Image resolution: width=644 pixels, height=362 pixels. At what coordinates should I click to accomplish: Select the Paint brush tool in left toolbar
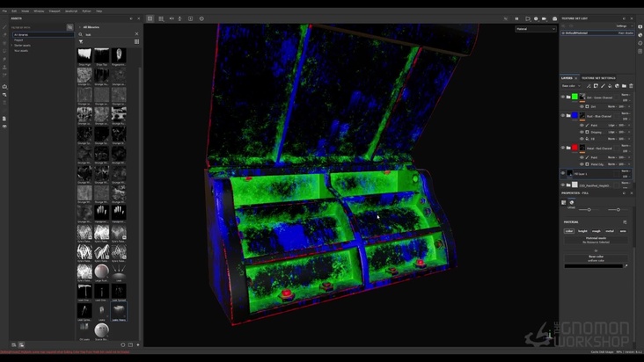click(x=4, y=27)
